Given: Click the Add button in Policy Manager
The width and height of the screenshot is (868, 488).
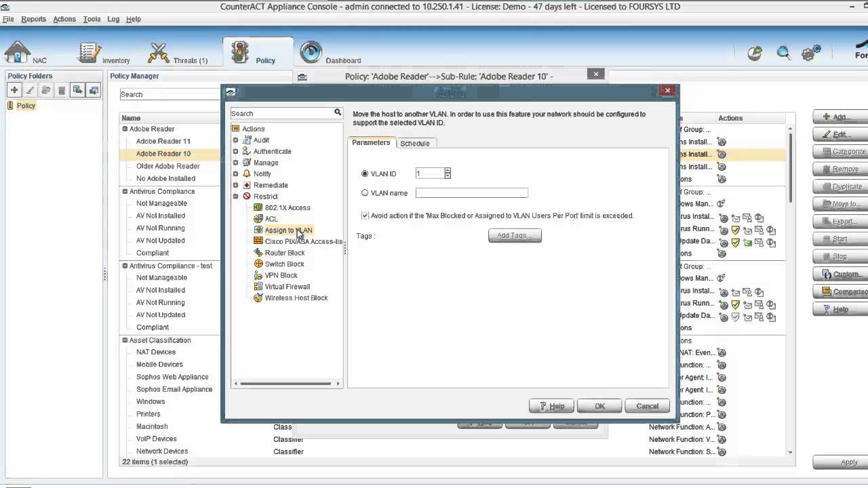Looking at the screenshot, I should [x=840, y=117].
